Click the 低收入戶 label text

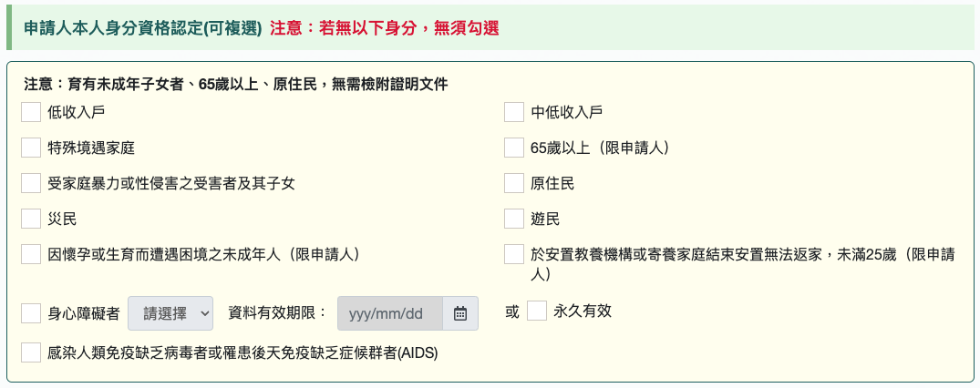click(x=77, y=112)
